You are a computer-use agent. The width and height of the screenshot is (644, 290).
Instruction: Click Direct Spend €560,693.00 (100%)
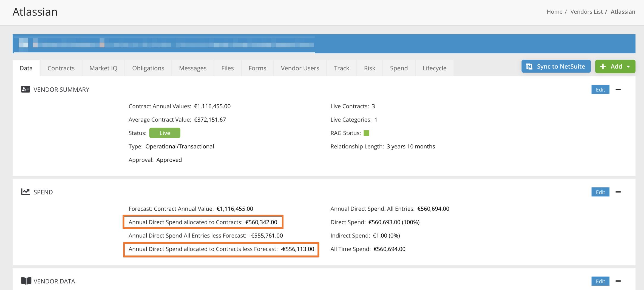394,222
